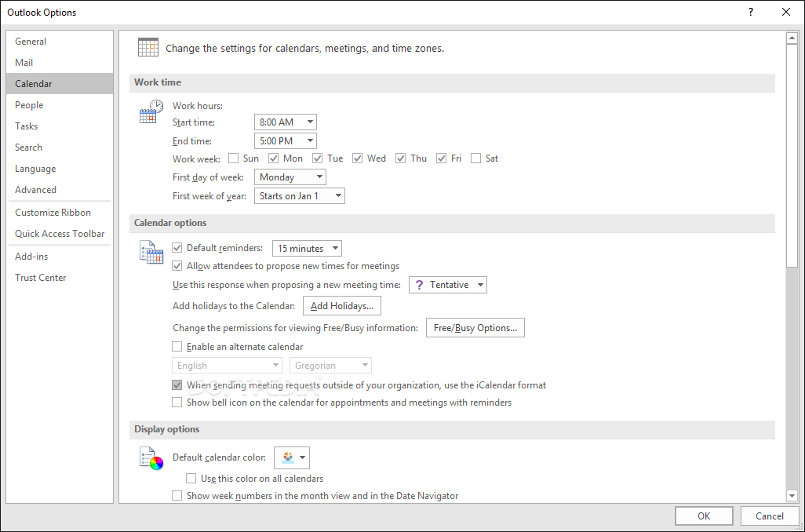Switch to the Search options category
Image resolution: width=805 pixels, height=532 pixels.
[x=60, y=148]
